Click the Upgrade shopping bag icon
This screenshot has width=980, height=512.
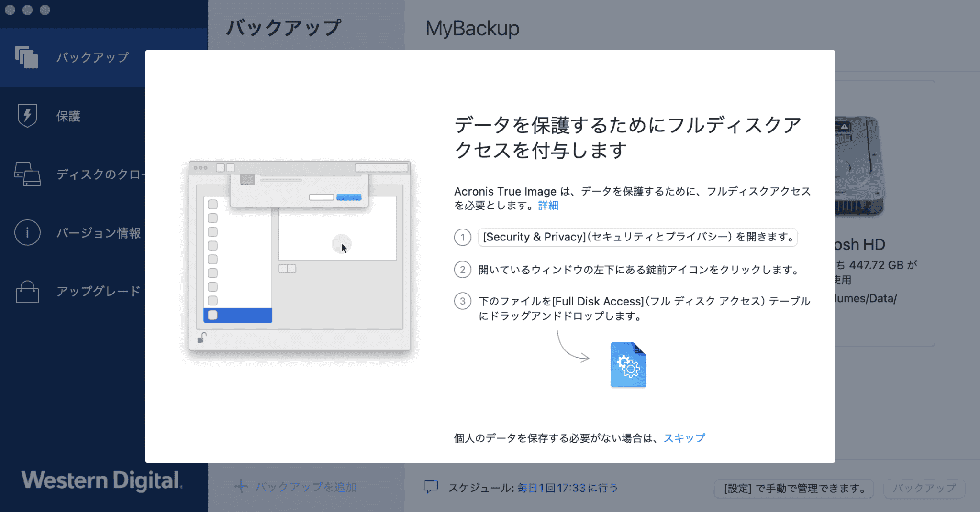tap(27, 291)
